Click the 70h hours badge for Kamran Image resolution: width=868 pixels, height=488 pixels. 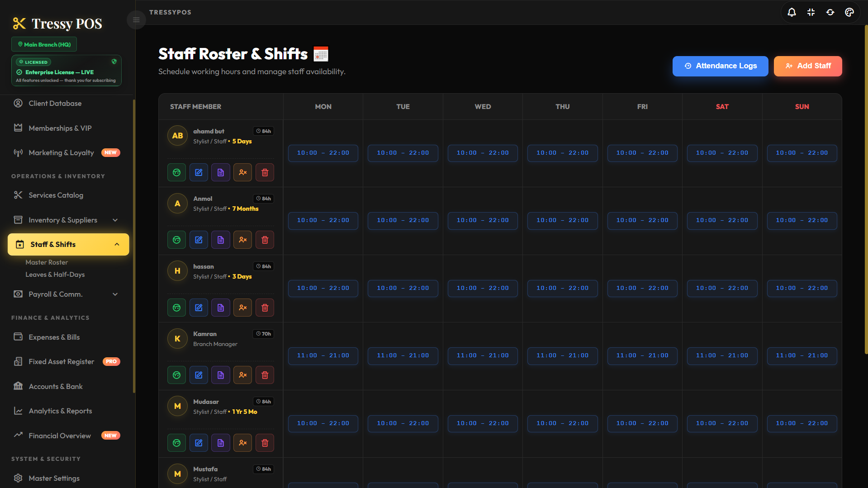263,334
